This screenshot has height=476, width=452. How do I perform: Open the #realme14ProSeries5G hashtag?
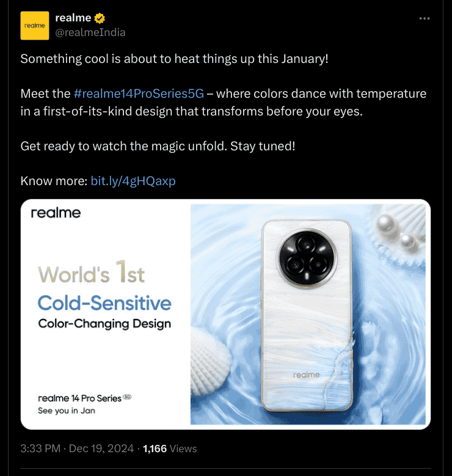139,94
